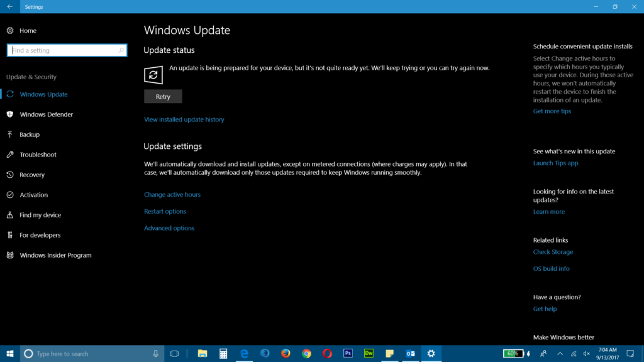The height and width of the screenshot is (362, 644).
Task: Open OS build info link
Action: click(551, 269)
